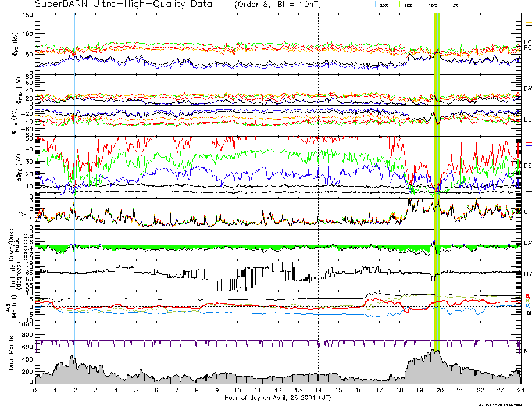532x407 pixels.
Task: Select the 'SuperDARN Ultra-High-Quality Data' title
Action: (123, 5)
